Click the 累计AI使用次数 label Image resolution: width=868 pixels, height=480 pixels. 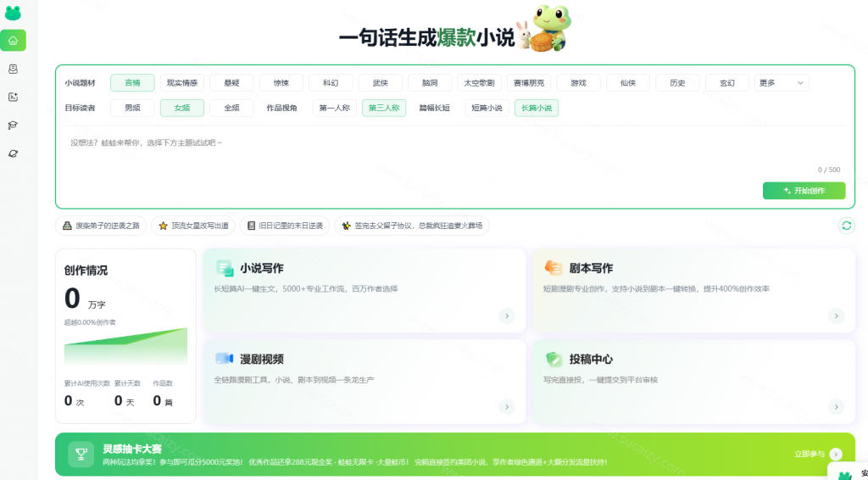(87, 383)
